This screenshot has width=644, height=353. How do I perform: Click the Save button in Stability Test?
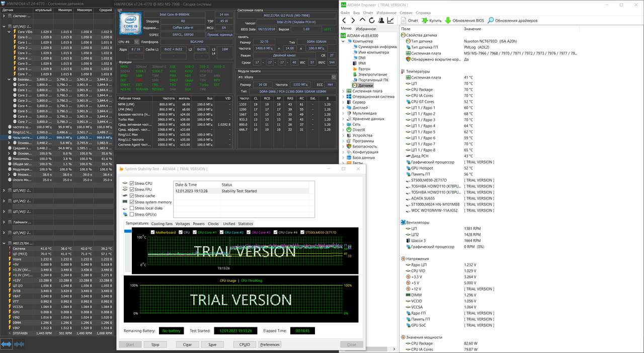[212, 344]
